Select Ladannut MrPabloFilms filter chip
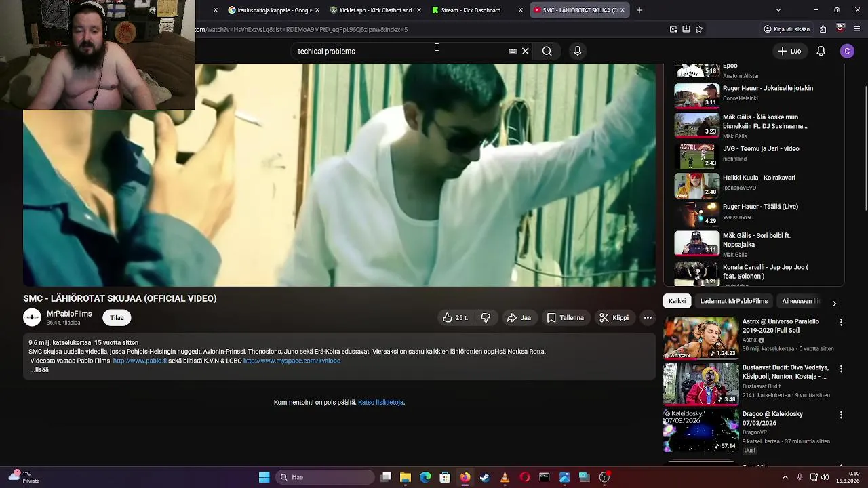The image size is (868, 488). [x=734, y=301]
